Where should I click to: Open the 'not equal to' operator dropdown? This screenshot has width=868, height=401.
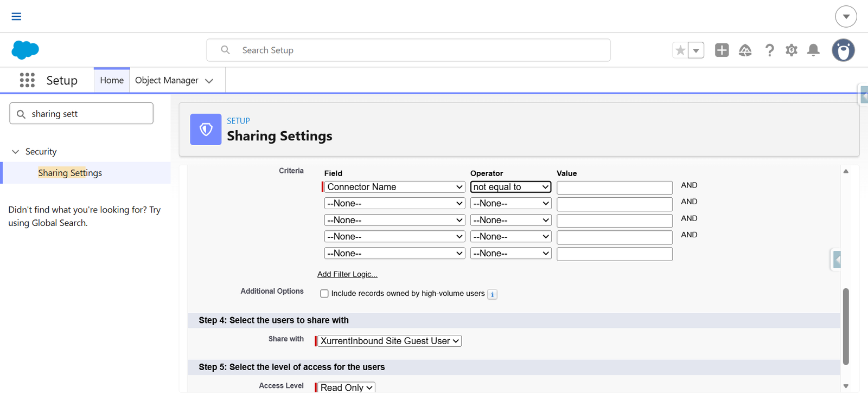pyautogui.click(x=510, y=187)
